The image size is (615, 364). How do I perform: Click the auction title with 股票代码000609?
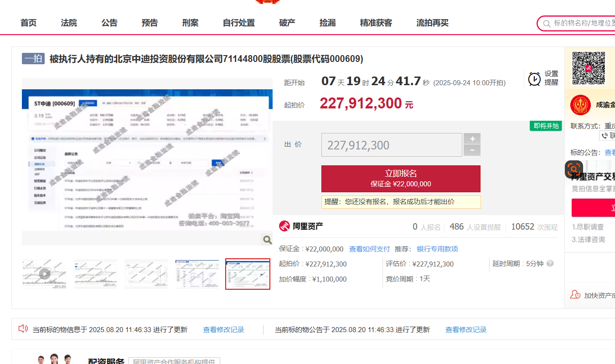207,59
